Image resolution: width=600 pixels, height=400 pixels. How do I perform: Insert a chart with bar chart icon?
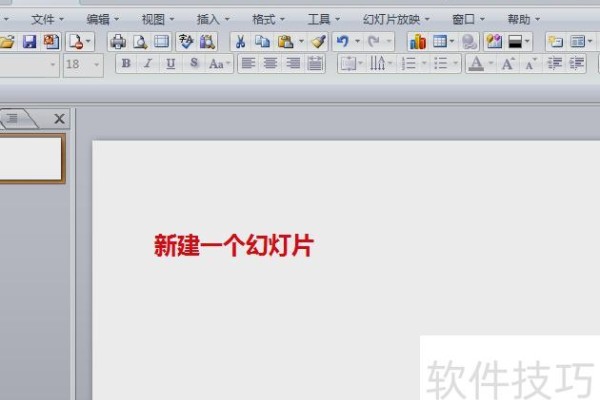(x=417, y=41)
